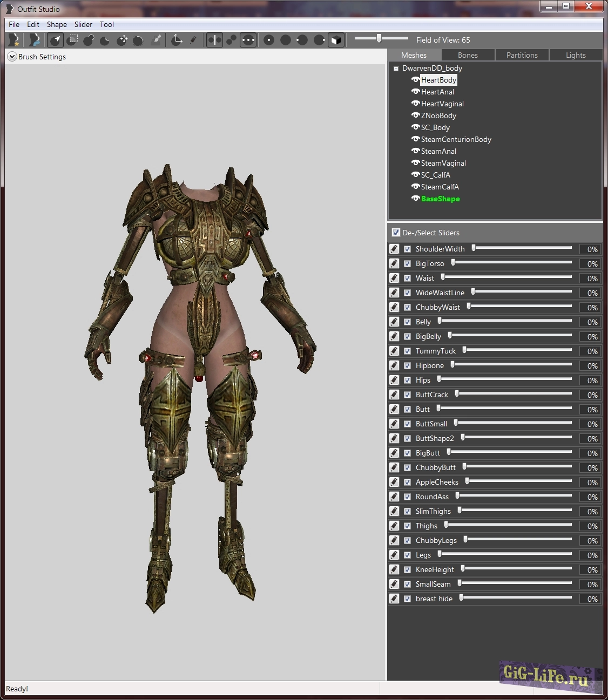Select the BaseShape mesh in the list
The height and width of the screenshot is (700, 608).
[440, 199]
